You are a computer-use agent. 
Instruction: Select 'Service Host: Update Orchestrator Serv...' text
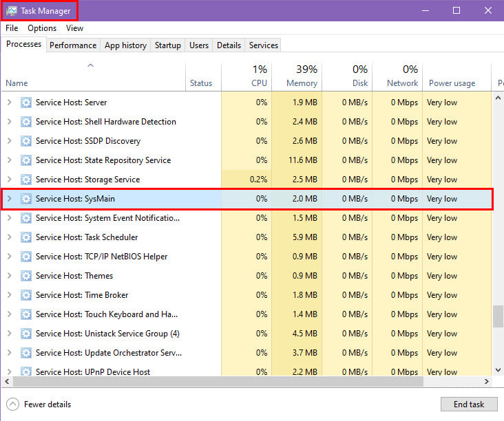point(109,353)
